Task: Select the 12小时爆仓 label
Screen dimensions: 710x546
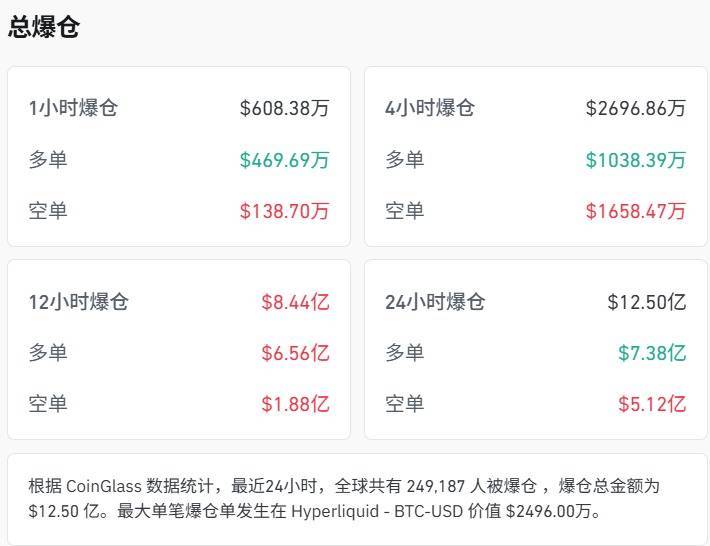Action: tap(79, 302)
